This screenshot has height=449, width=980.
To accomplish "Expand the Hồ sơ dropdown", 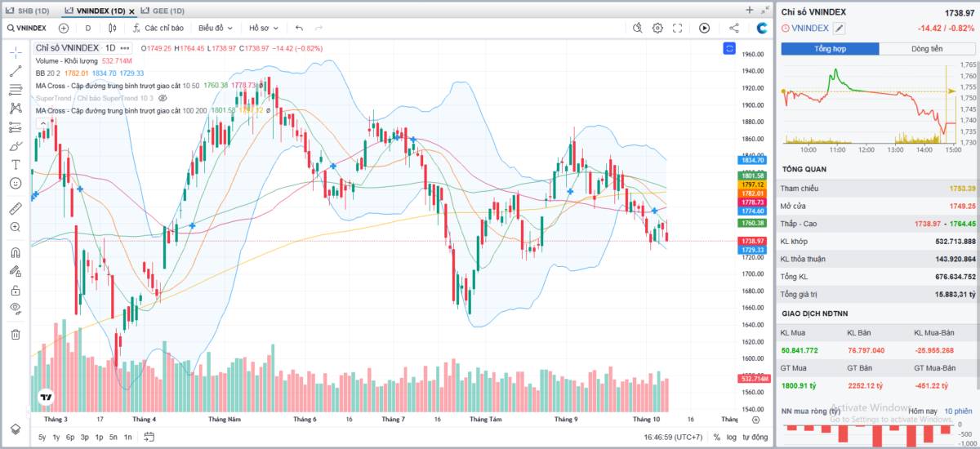I will click(x=265, y=28).
